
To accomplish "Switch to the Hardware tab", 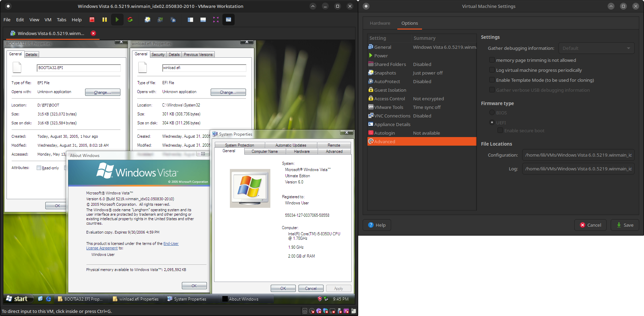I will point(380,23).
